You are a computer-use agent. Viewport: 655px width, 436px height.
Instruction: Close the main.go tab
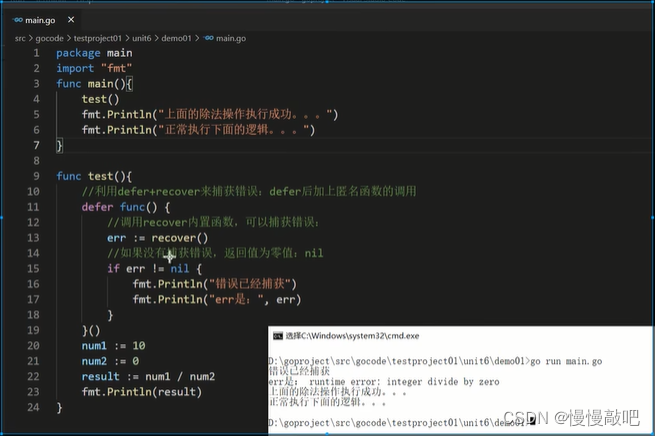[x=71, y=20]
